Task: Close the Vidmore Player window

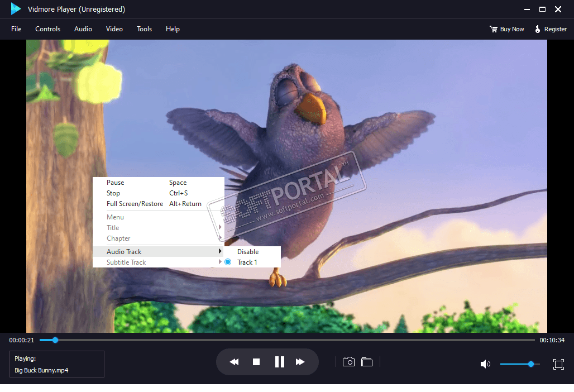Action: coord(558,9)
